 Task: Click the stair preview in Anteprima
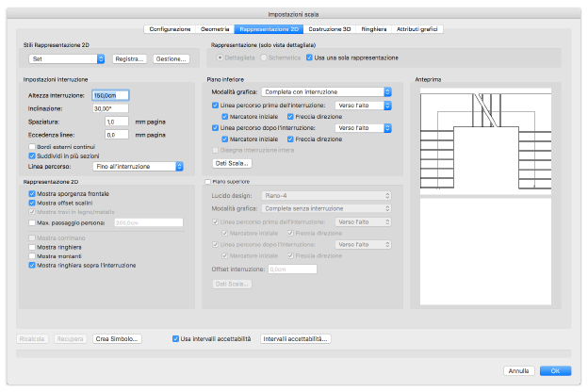[485, 141]
